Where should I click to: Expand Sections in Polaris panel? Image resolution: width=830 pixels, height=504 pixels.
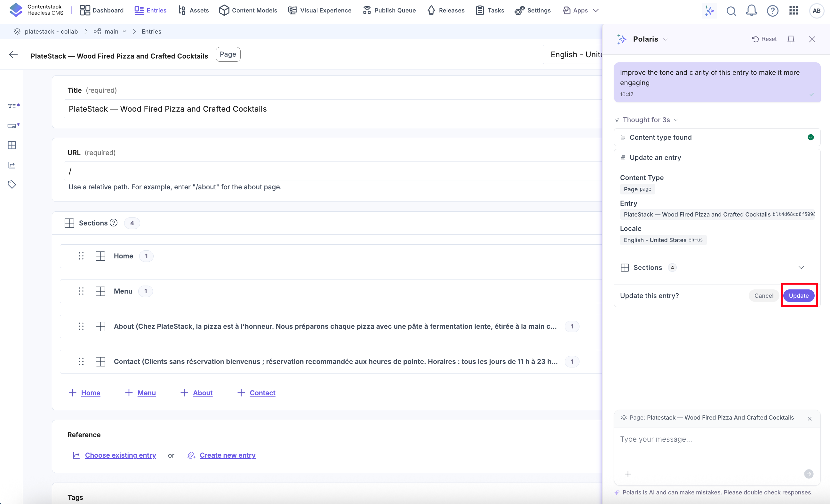point(801,267)
